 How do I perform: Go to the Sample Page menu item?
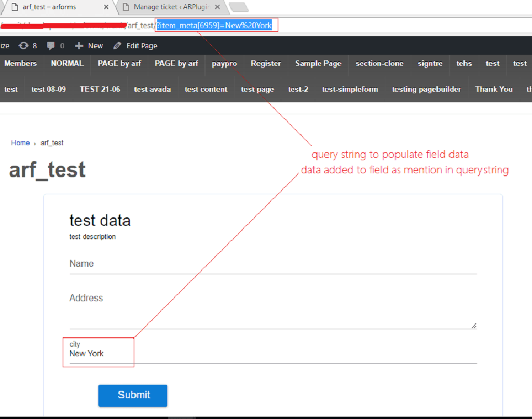318,63
